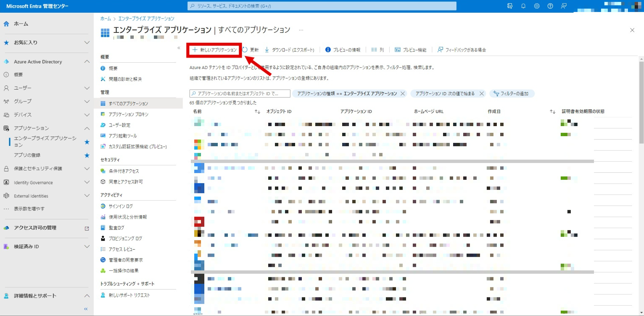Open ユーザー設定 menu item
This screenshot has width=644, height=316.
point(120,125)
